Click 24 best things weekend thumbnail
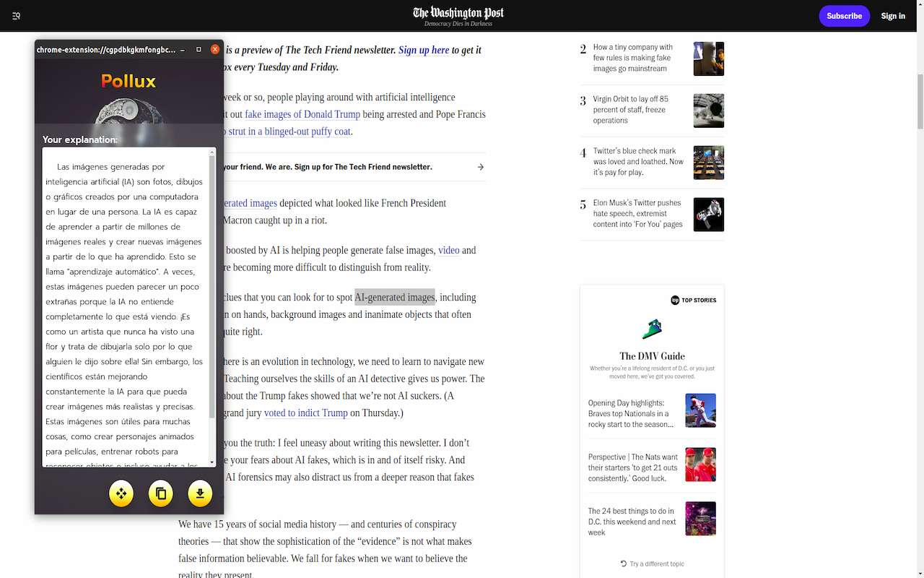This screenshot has width=924, height=578. click(701, 519)
